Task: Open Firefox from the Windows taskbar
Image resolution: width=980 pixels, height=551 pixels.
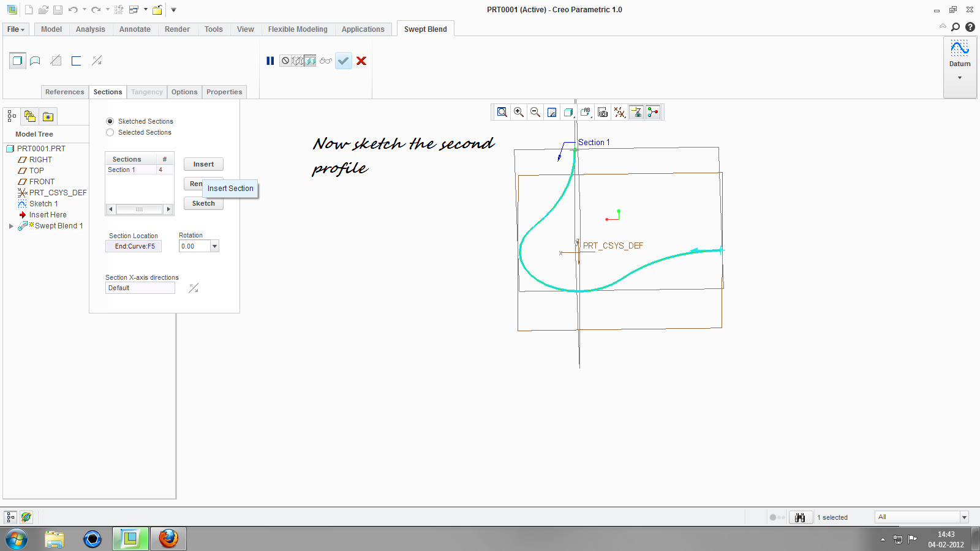Action: [168, 539]
